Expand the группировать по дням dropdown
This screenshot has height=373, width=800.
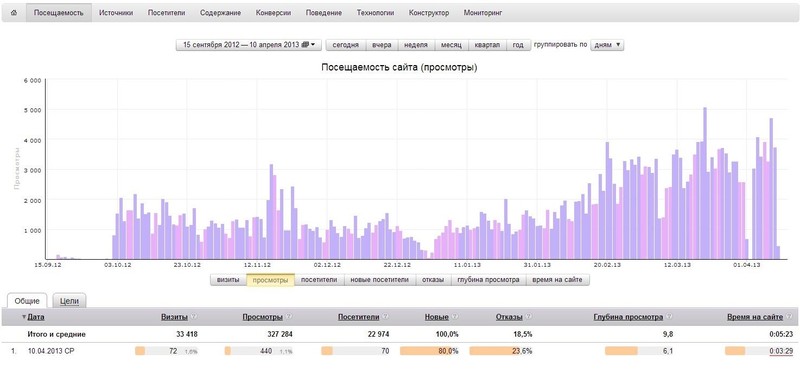[x=607, y=45]
